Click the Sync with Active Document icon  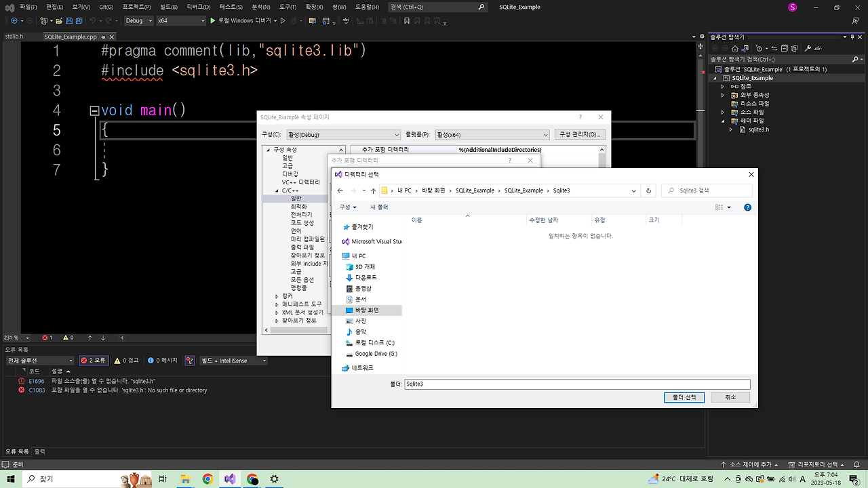click(774, 47)
